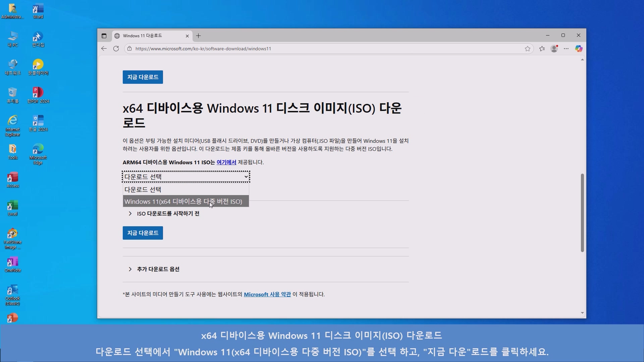This screenshot has width=644, height=362.
Task: Click the page refresh icon
Action: [x=116, y=49]
